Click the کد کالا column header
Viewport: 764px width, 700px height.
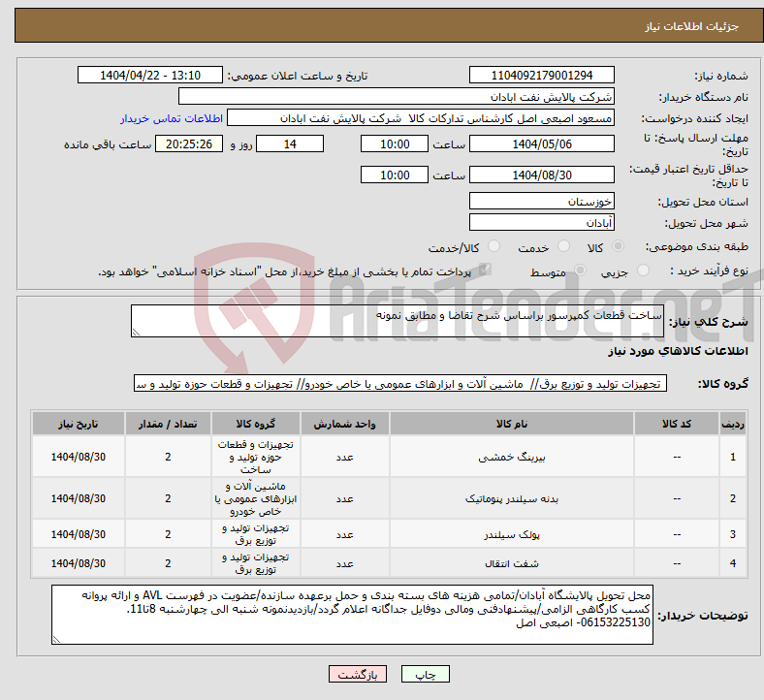[677, 424]
